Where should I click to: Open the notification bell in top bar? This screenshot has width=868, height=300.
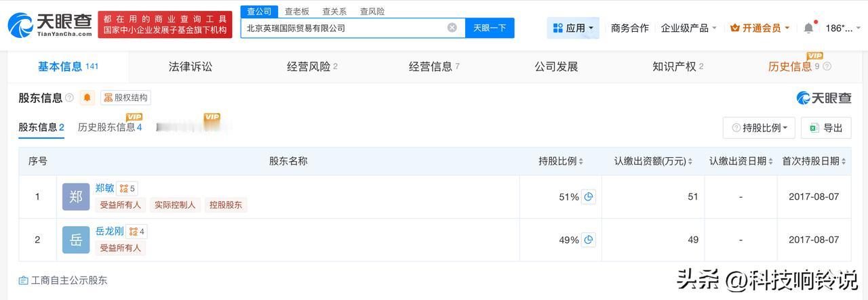coord(808,28)
